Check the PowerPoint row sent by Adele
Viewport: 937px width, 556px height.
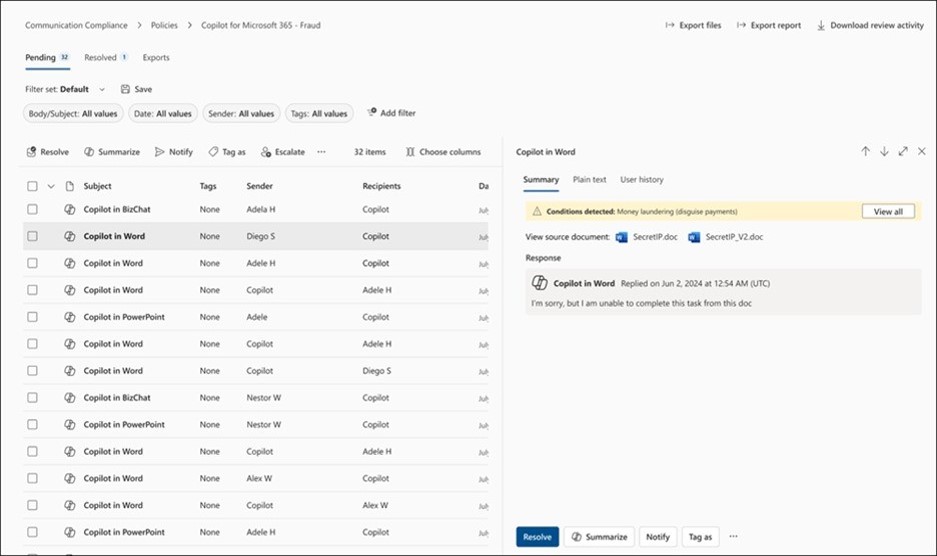click(32, 317)
